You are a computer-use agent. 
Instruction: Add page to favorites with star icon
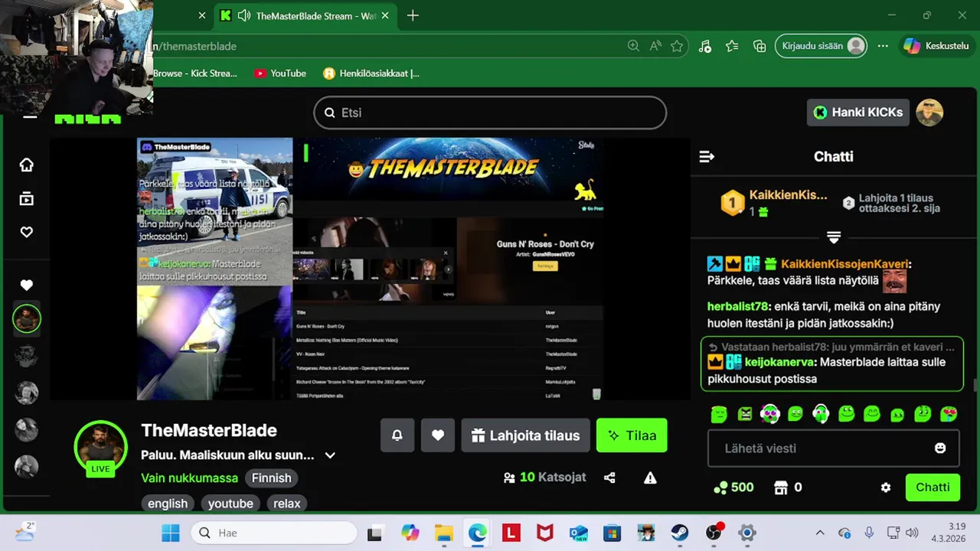click(x=677, y=46)
